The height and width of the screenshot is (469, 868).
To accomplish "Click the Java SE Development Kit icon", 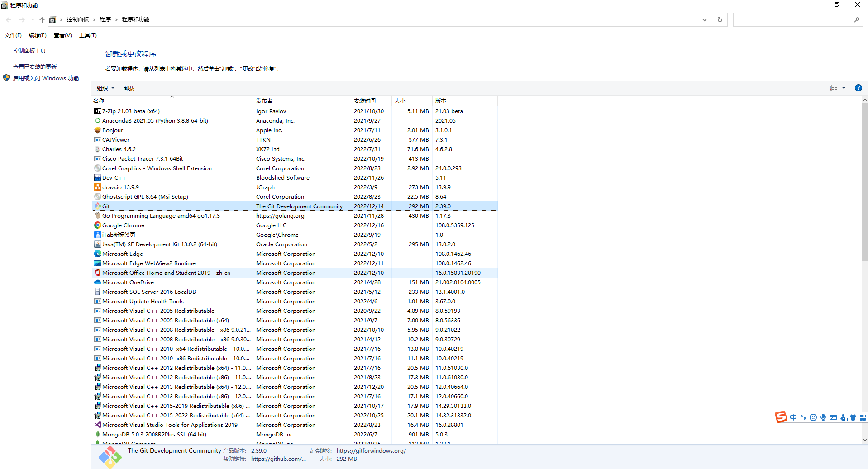I will point(97,244).
